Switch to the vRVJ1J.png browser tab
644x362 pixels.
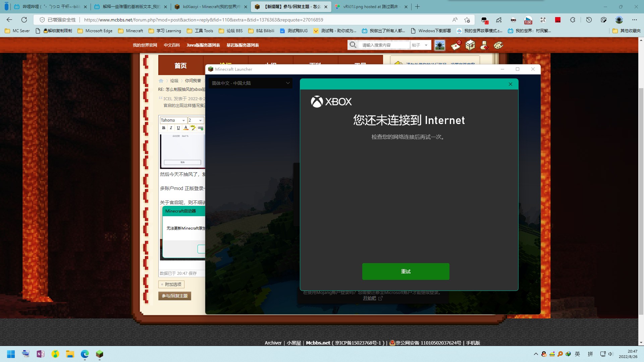371,7
